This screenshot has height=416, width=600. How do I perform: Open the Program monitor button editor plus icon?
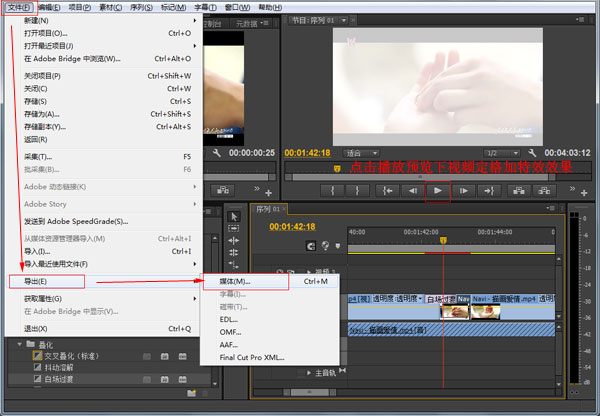(x=584, y=193)
